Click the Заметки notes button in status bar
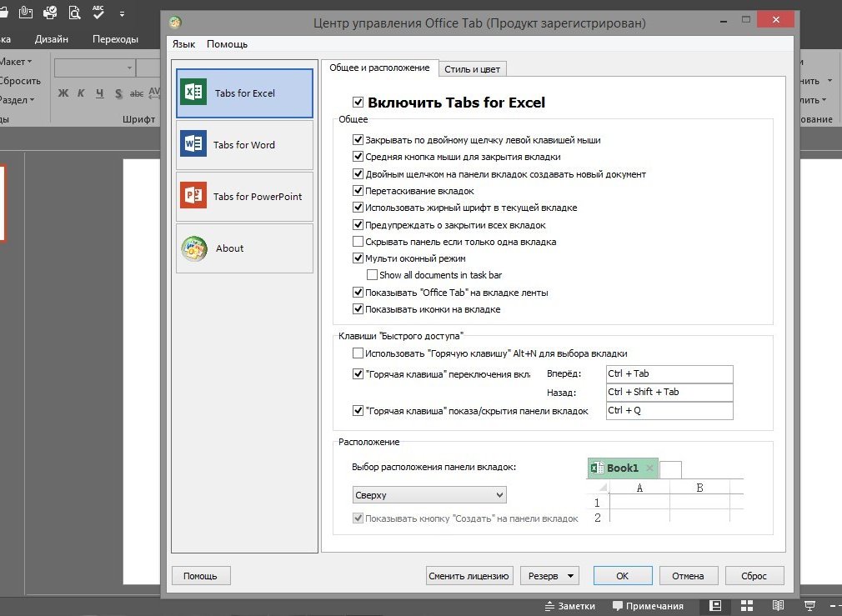 [x=569, y=606]
